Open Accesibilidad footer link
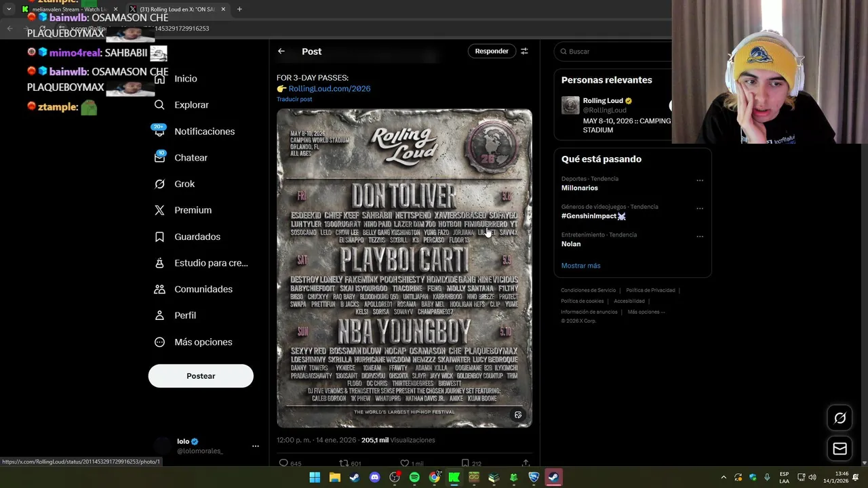Image resolution: width=868 pixels, height=488 pixels. (629, 301)
